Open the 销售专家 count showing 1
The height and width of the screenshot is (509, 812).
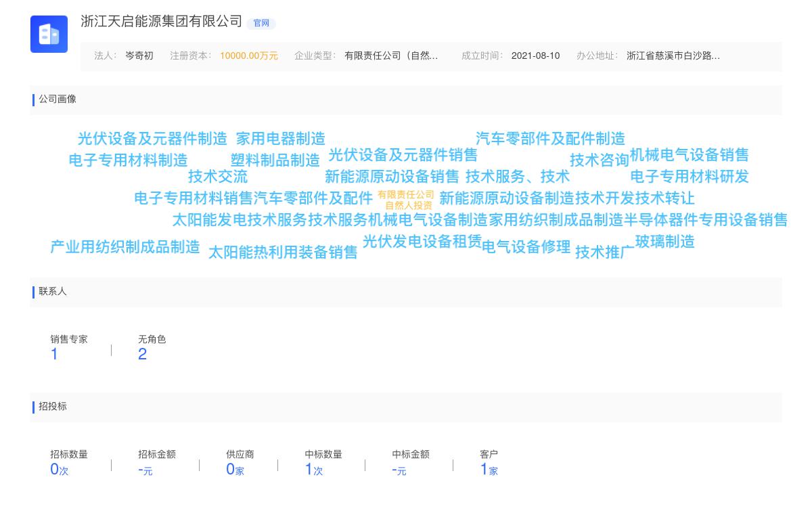(x=54, y=353)
